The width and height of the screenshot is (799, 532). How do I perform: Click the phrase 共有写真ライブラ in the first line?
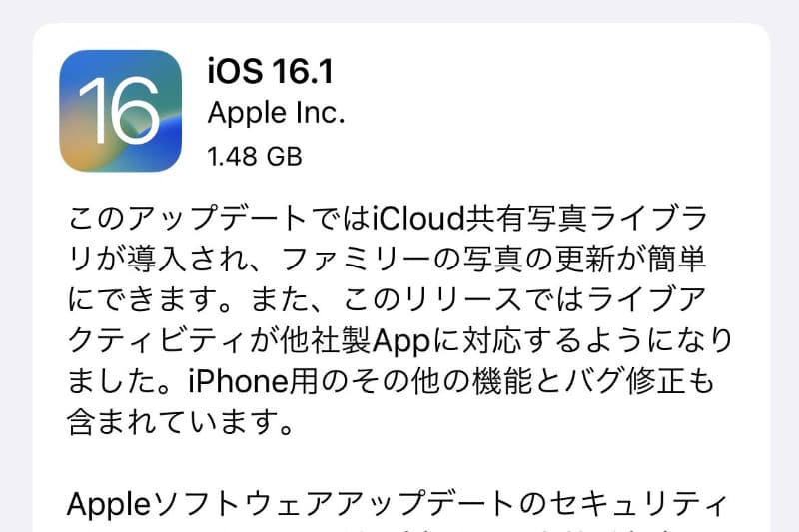tap(586, 218)
